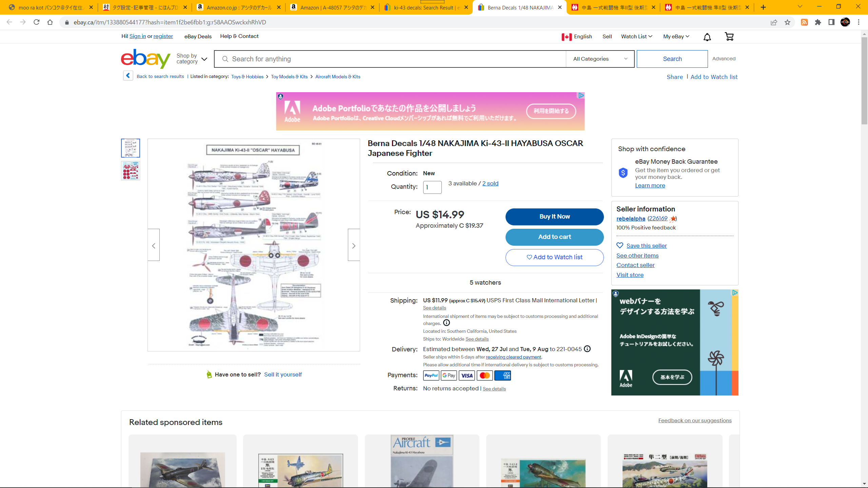Click the Buy It Now button
Viewport: 868px width, 488px height.
point(554,217)
